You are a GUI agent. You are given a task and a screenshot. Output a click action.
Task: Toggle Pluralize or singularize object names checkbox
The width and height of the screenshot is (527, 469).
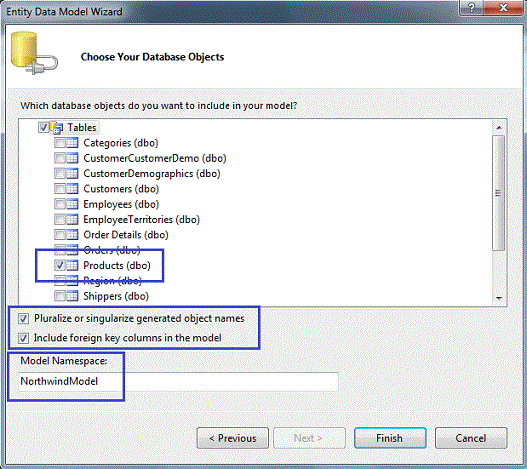[x=23, y=318]
